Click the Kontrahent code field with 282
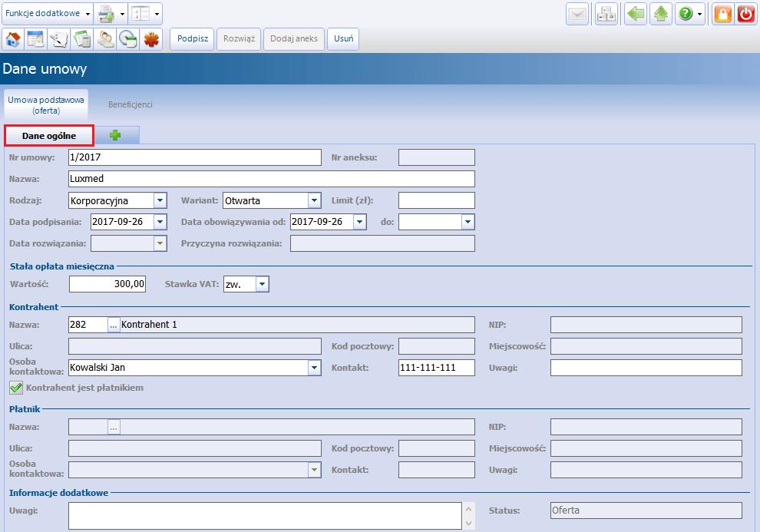This screenshot has width=760, height=532. coord(88,325)
